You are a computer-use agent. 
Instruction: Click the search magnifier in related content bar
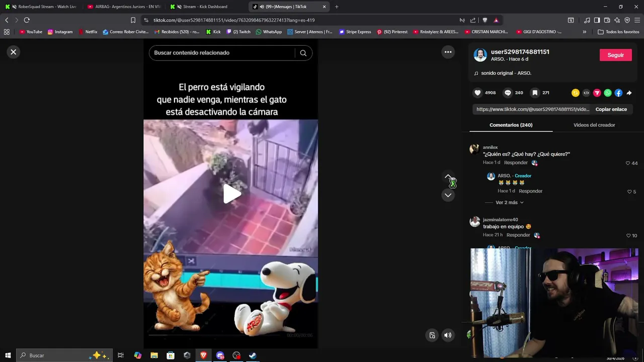click(303, 53)
